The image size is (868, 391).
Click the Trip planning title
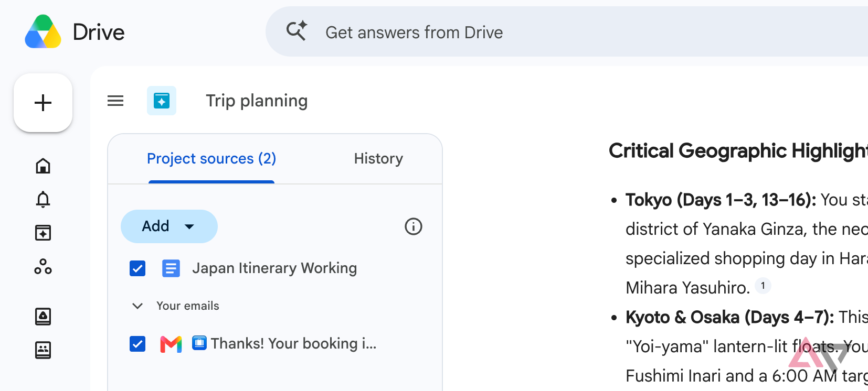(257, 101)
